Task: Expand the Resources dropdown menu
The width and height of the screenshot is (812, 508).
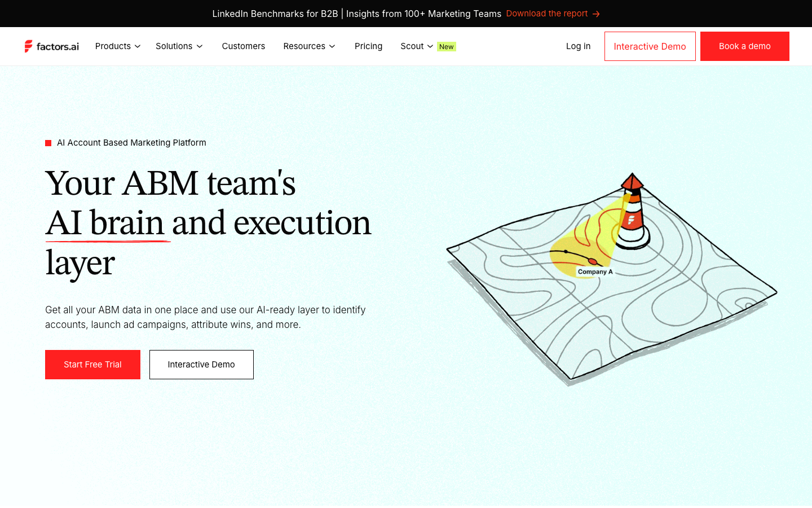Action: [309, 46]
